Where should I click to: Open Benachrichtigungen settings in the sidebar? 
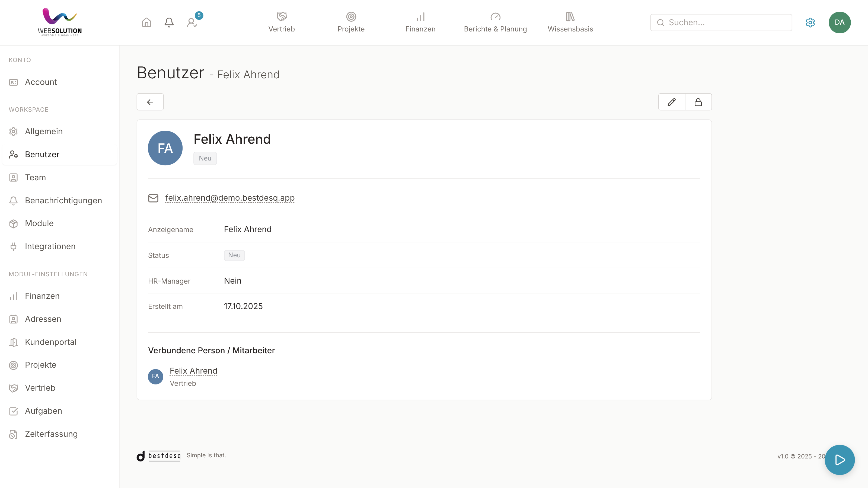60,200
